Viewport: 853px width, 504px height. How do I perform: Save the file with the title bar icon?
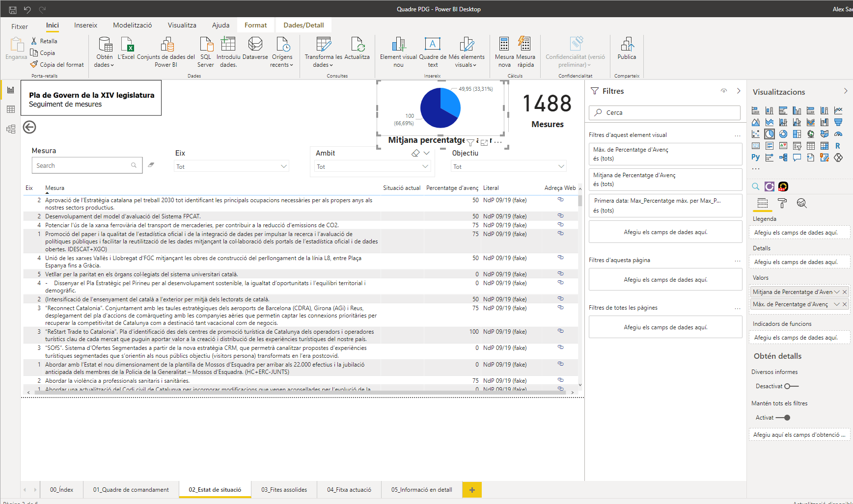coord(13,9)
